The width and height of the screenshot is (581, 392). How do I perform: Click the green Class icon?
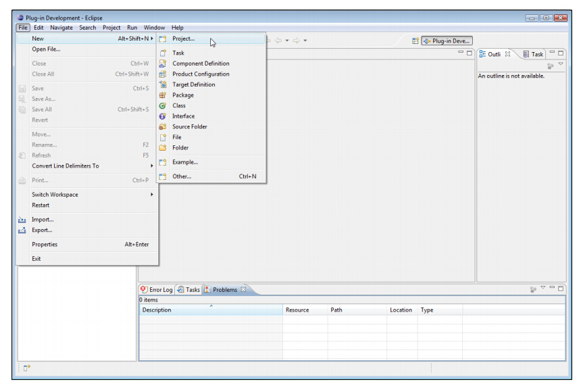click(x=163, y=105)
